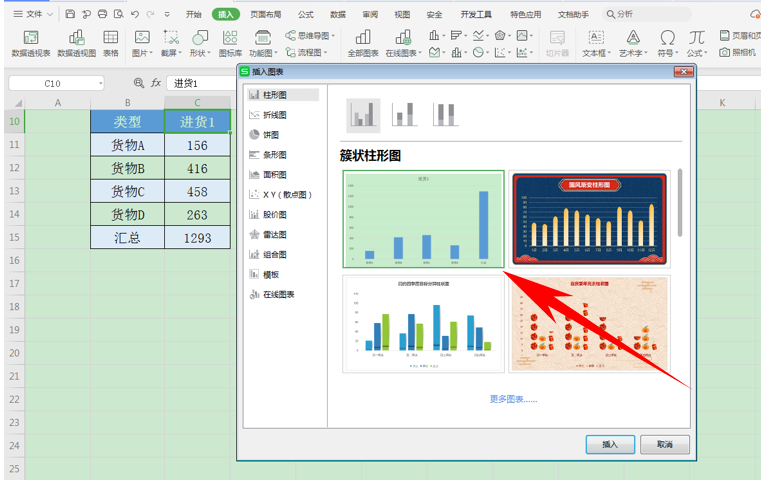
Task: Open the 艺术字 word art tool
Action: 633,43
